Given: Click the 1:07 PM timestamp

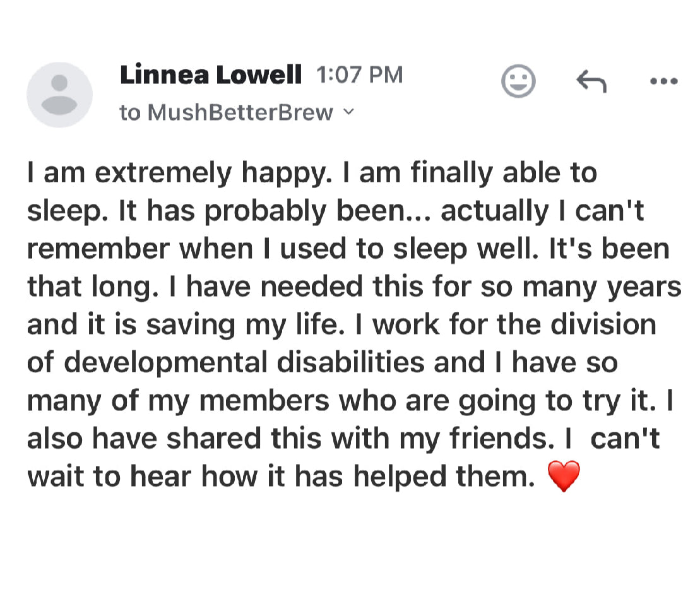Looking at the screenshot, I should click(360, 74).
